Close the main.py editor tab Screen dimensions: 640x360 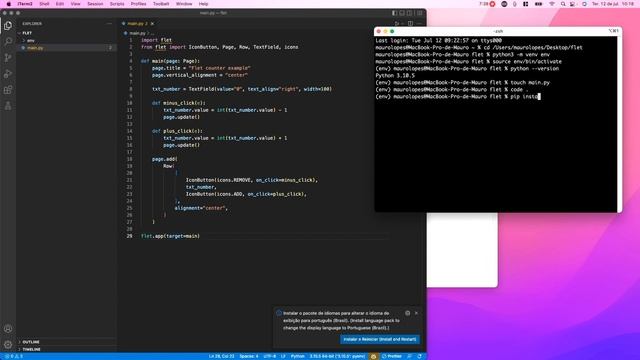click(x=152, y=24)
